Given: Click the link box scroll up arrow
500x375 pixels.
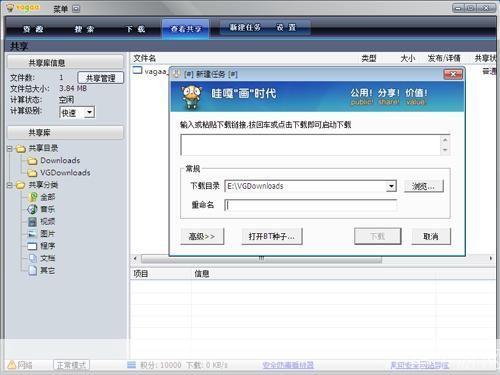Looking at the screenshot, I should click(x=445, y=140).
